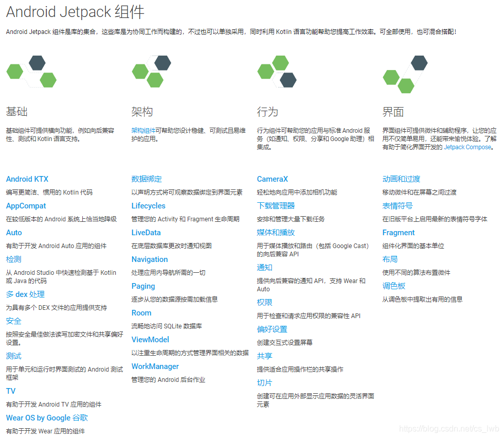Click text 有助于开发 Wear 应用的组件
The height and width of the screenshot is (438, 504).
point(45,431)
